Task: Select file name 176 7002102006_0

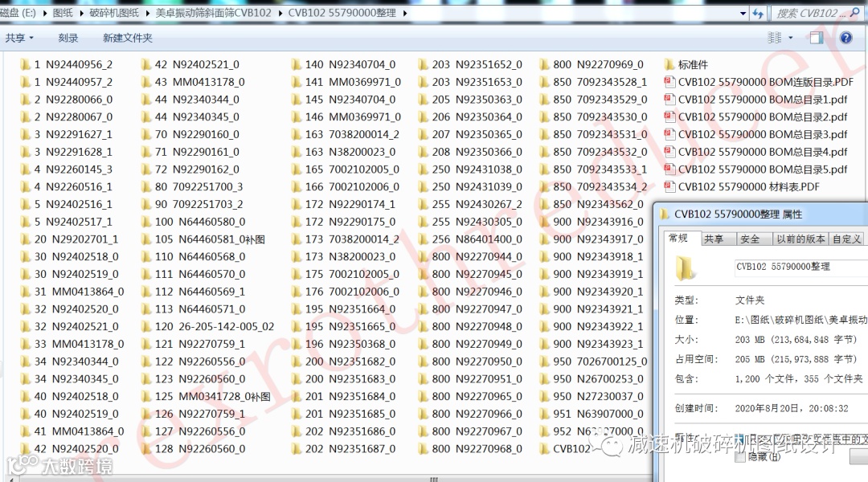Action: [352, 292]
